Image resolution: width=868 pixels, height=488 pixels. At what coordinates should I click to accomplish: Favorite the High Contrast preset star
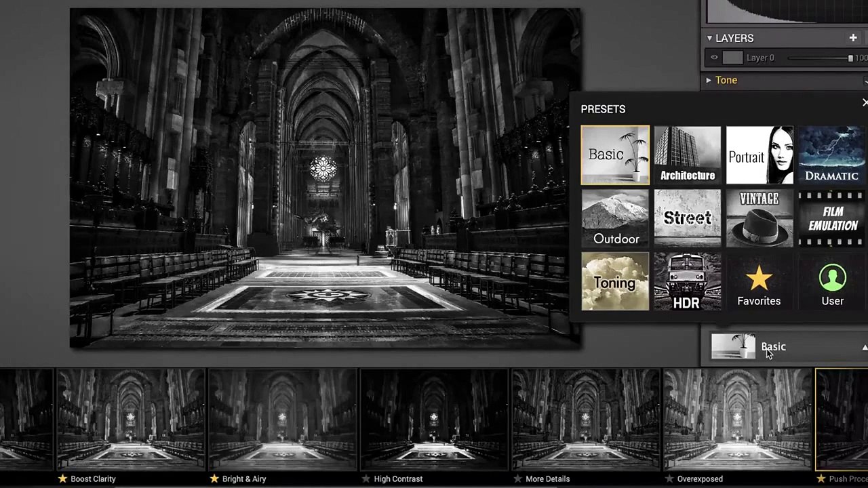tap(366, 479)
